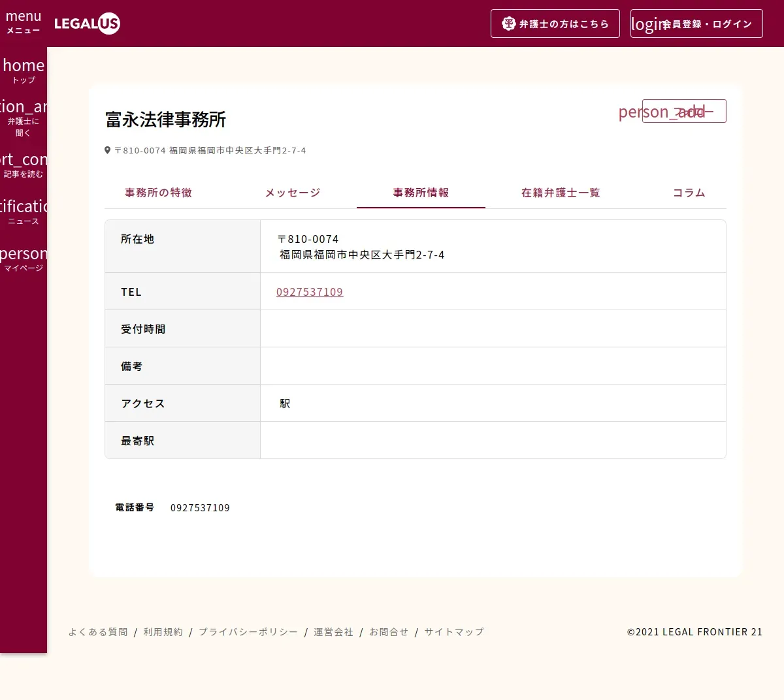Click 弁護士の方はこちら button
The width and height of the screenshot is (784, 700).
pos(555,24)
